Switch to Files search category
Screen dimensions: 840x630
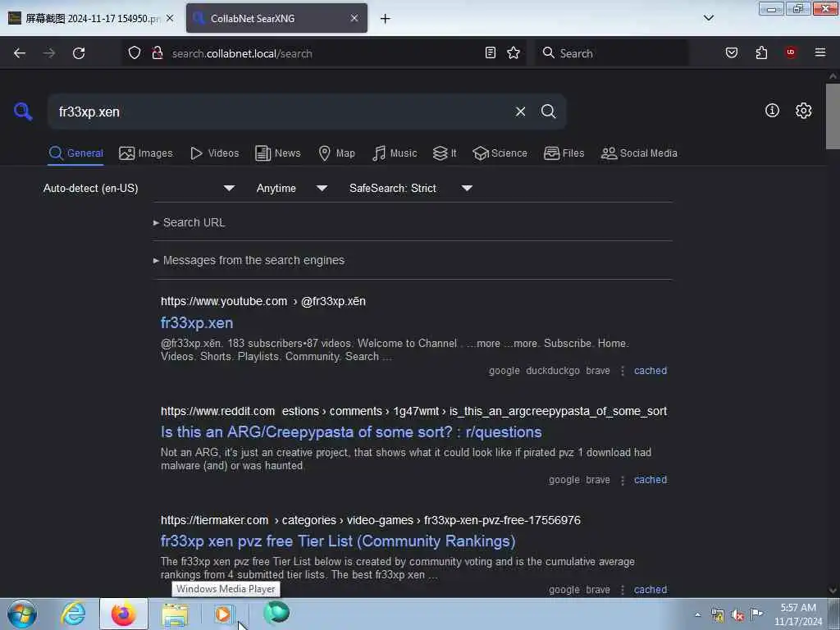pyautogui.click(x=564, y=153)
